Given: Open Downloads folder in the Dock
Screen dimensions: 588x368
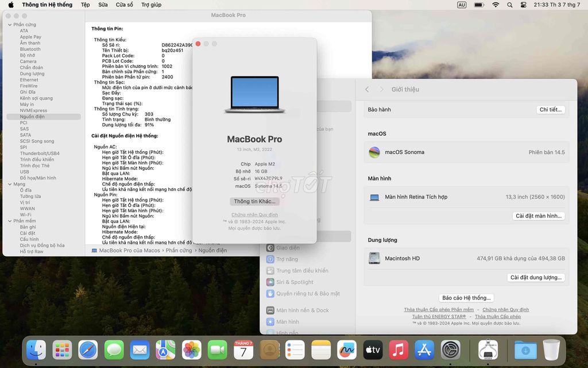Looking at the screenshot, I should (525, 350).
